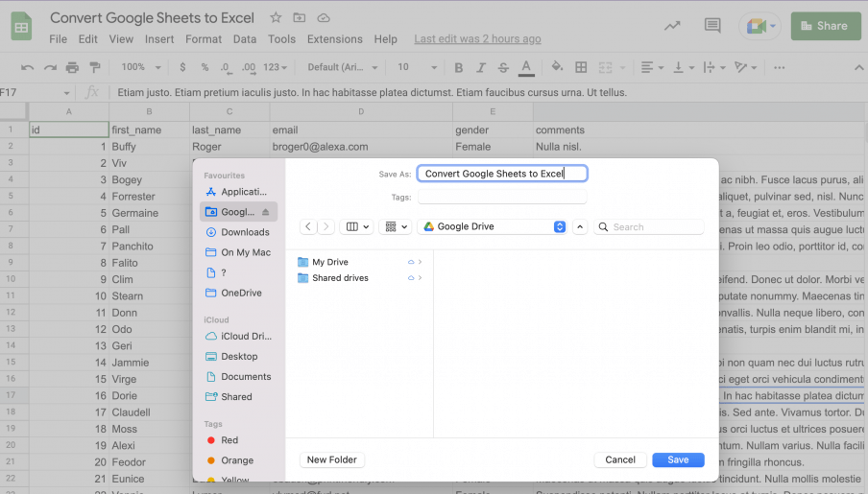
Task: Format as currency with dollar icon
Action: click(182, 67)
